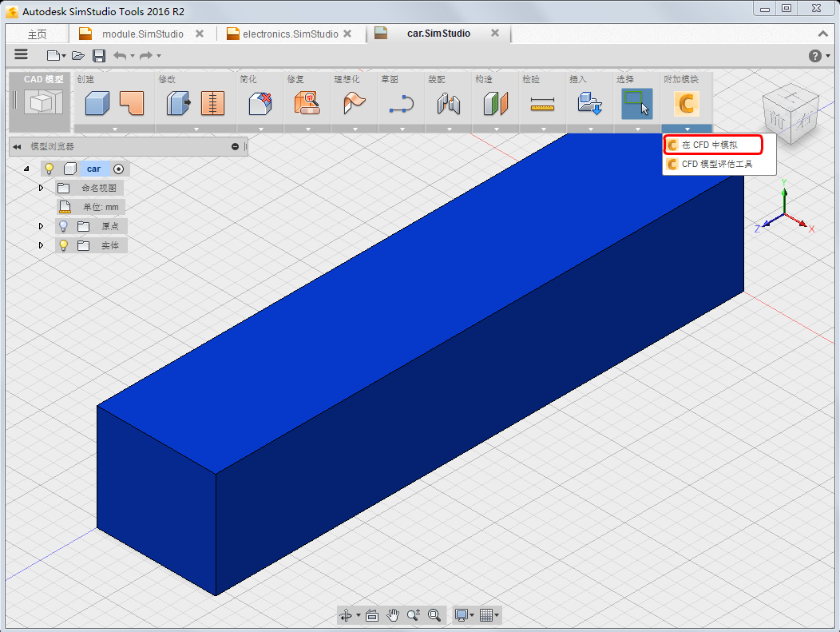This screenshot has height=632, width=840.
Task: Select the Zoom tool in navigation bar
Action: 413,615
